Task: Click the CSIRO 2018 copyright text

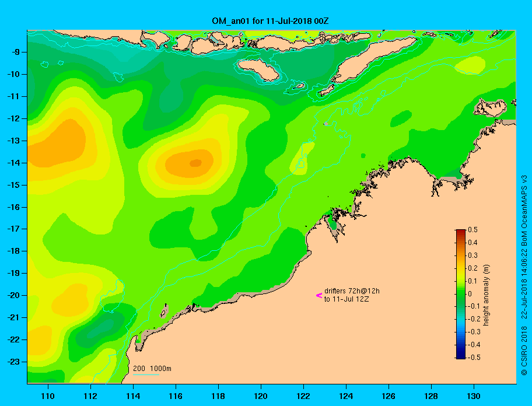Action: (524, 351)
